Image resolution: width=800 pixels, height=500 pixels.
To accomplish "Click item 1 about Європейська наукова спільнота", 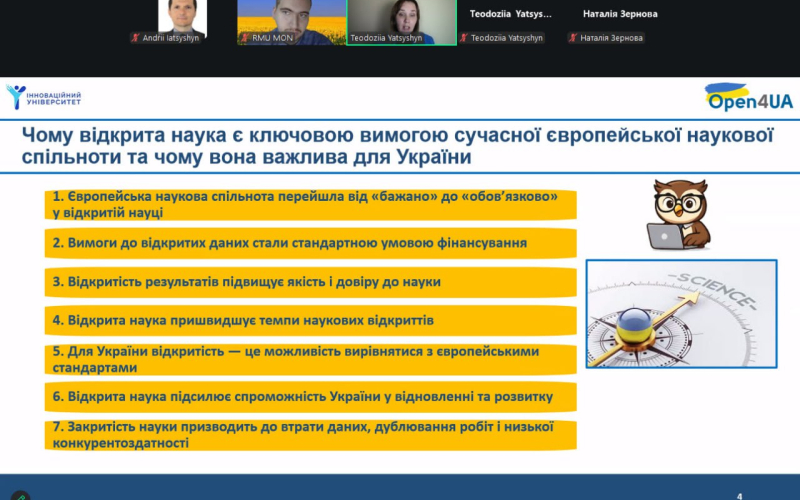I will click(312, 205).
